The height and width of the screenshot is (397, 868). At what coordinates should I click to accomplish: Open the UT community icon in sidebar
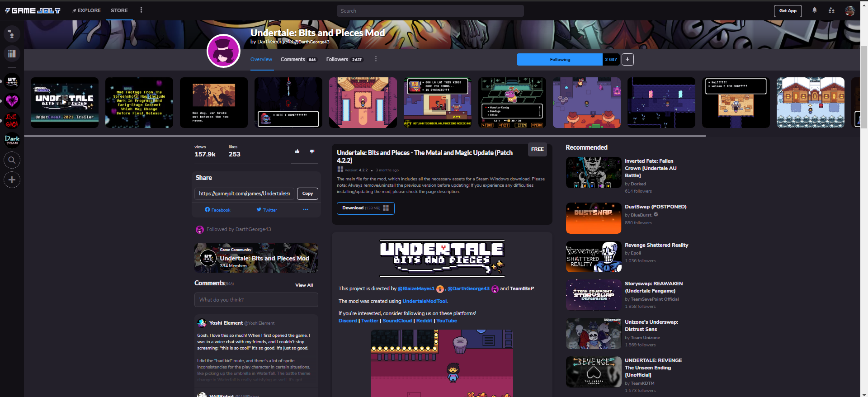coord(12,81)
